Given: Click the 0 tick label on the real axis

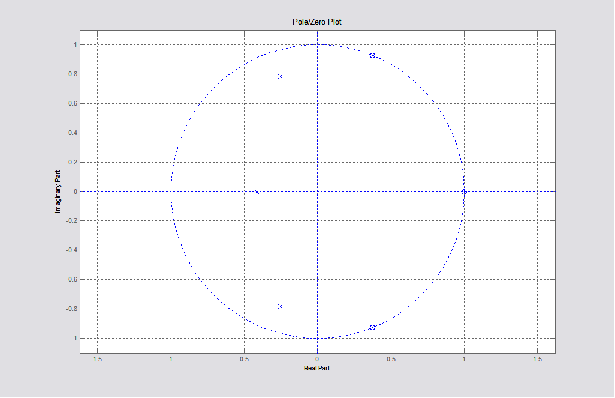Looking at the screenshot, I should tap(317, 359).
